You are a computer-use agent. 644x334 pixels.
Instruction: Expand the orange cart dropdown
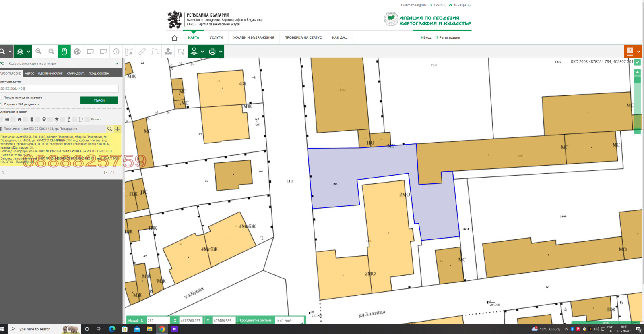[x=638, y=52]
